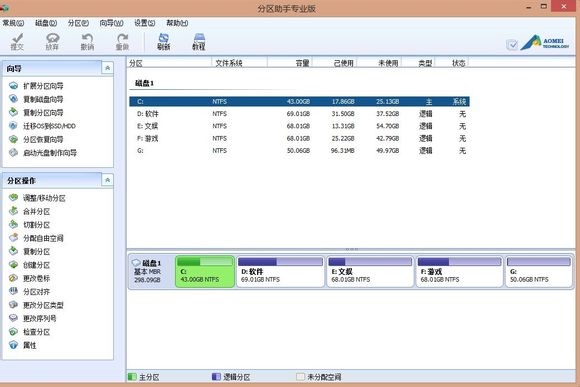Open the 复制分区向导 wizard icon
Screen dimensions: 580x387
[x=13, y=112]
